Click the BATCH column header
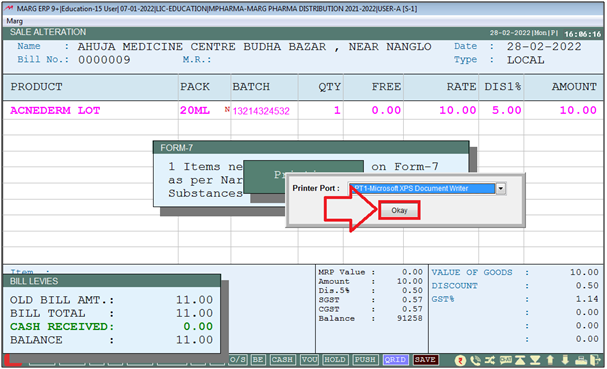Image resolution: width=607 pixels, height=369 pixels. pyautogui.click(x=251, y=87)
